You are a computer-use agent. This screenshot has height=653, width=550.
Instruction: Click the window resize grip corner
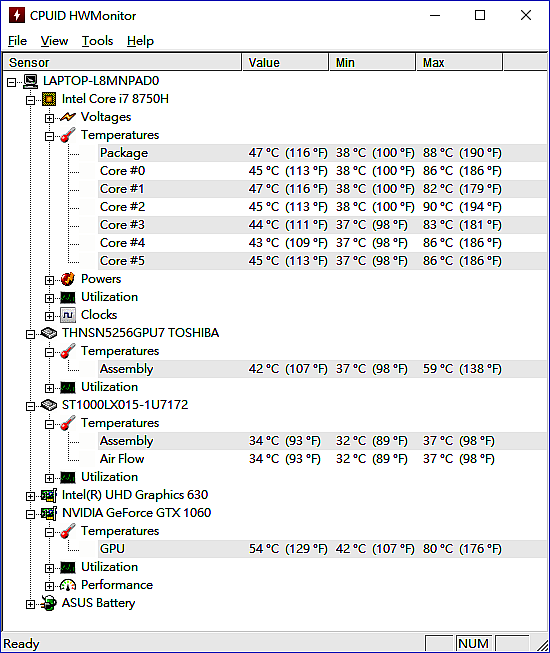pyautogui.click(x=542, y=645)
